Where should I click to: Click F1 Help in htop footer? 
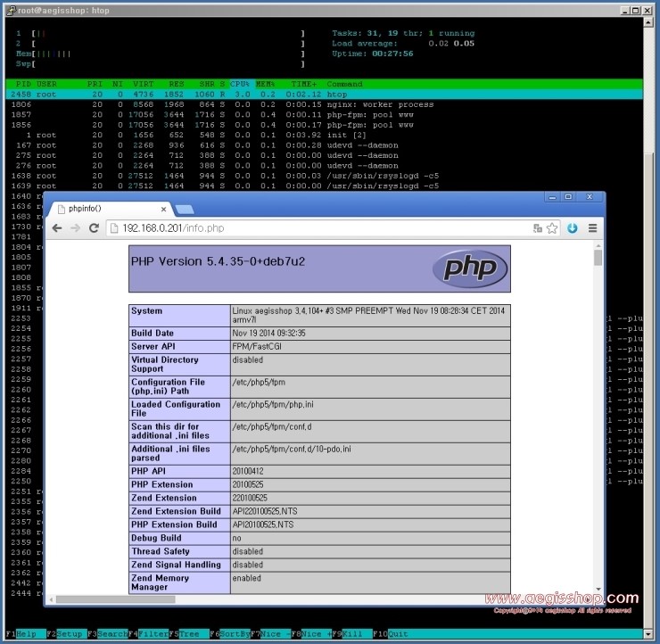click(26, 634)
